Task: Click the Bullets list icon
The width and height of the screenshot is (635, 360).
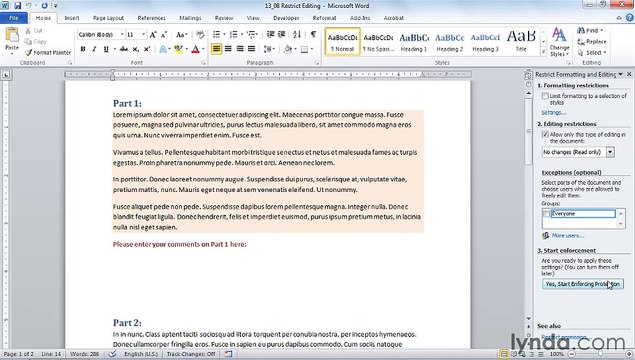Action: pyautogui.click(x=217, y=34)
